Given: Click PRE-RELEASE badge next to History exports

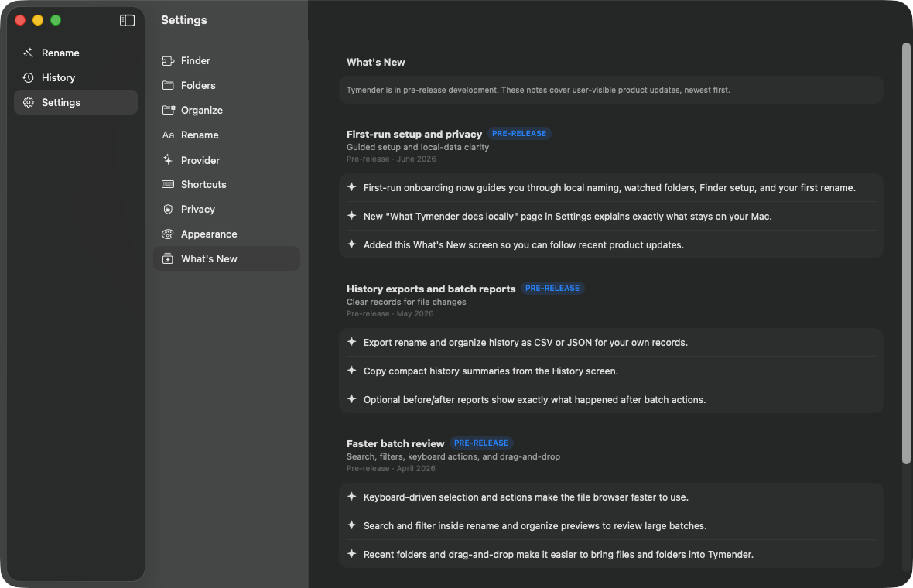Looking at the screenshot, I should [552, 289].
